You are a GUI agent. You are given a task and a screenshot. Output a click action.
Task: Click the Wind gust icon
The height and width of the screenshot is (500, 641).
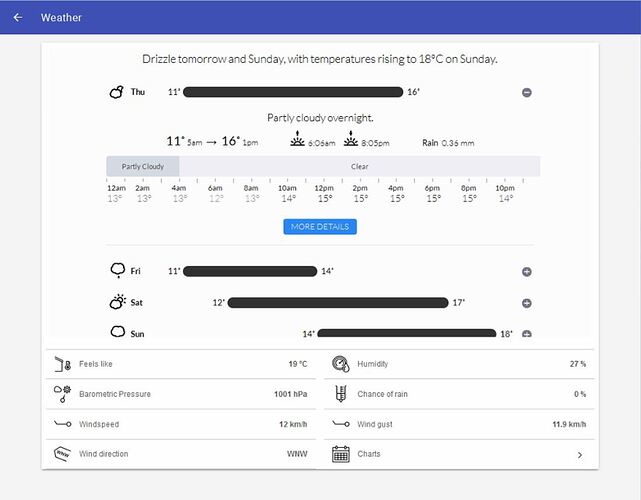340,424
